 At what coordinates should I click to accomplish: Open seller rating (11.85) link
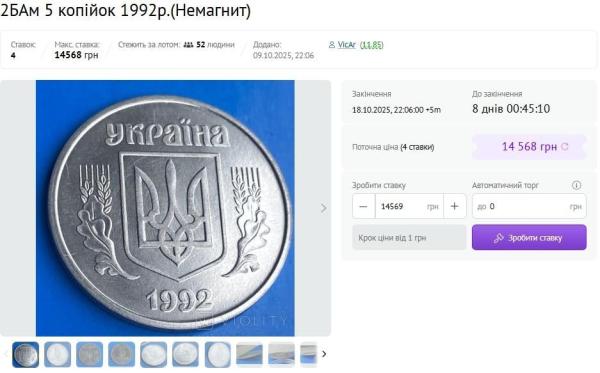372,45
